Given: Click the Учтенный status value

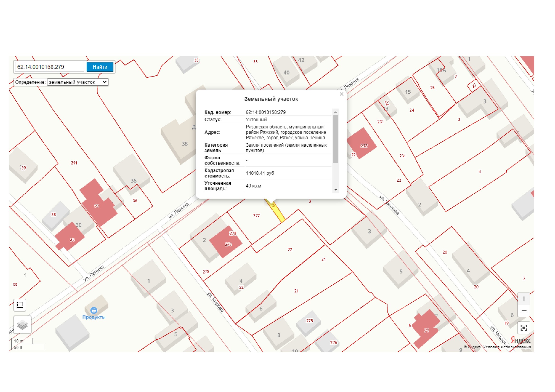Looking at the screenshot, I should (x=256, y=119).
